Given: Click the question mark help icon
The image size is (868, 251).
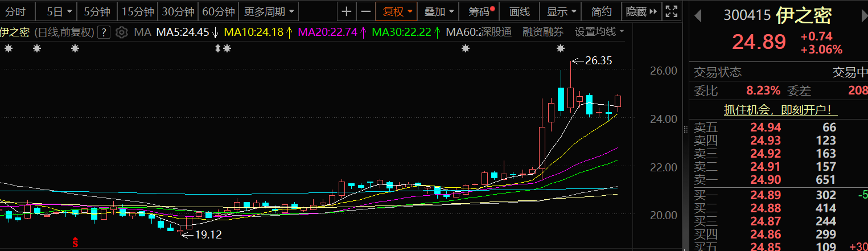Looking at the screenshot, I should (104, 32).
